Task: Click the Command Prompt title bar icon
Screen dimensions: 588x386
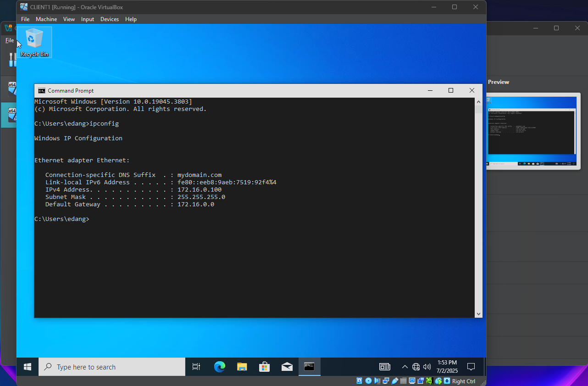Action: (x=41, y=91)
